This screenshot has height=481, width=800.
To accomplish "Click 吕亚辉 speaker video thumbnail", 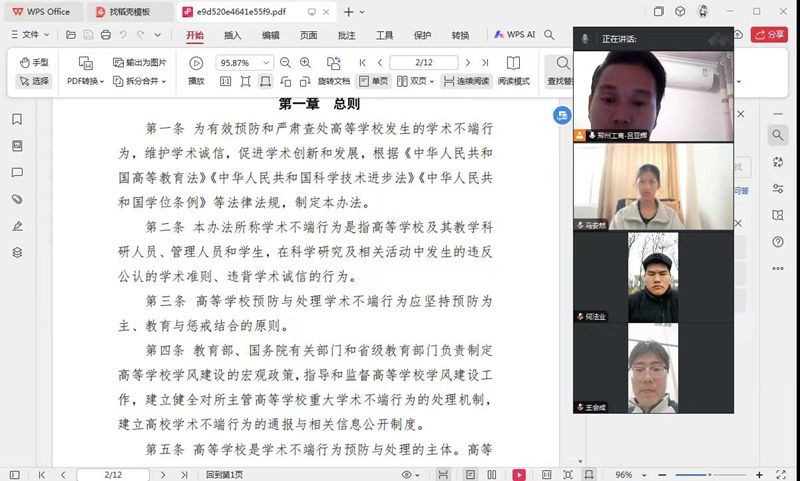I will 653,96.
